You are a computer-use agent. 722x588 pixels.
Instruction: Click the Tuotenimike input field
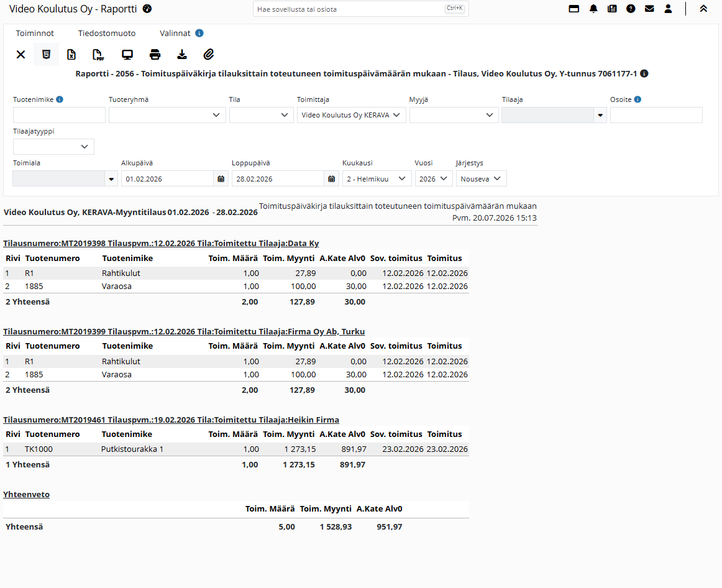click(60, 115)
